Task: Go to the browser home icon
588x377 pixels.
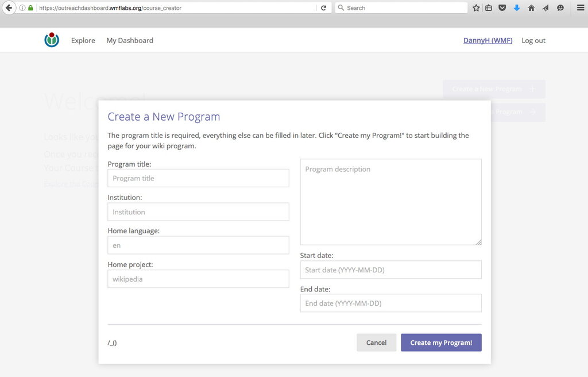Action: (x=531, y=8)
